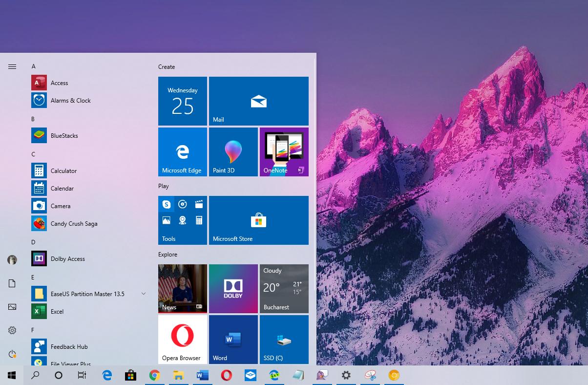This screenshot has height=385, width=588.
Task: Launch Dolby Access from the app list
Action: point(88,259)
